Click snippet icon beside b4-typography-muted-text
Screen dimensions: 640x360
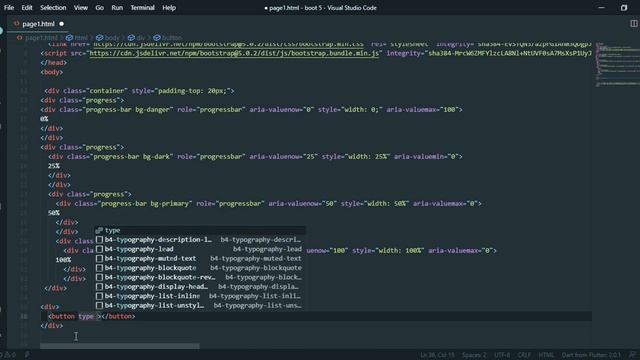coord(99,258)
